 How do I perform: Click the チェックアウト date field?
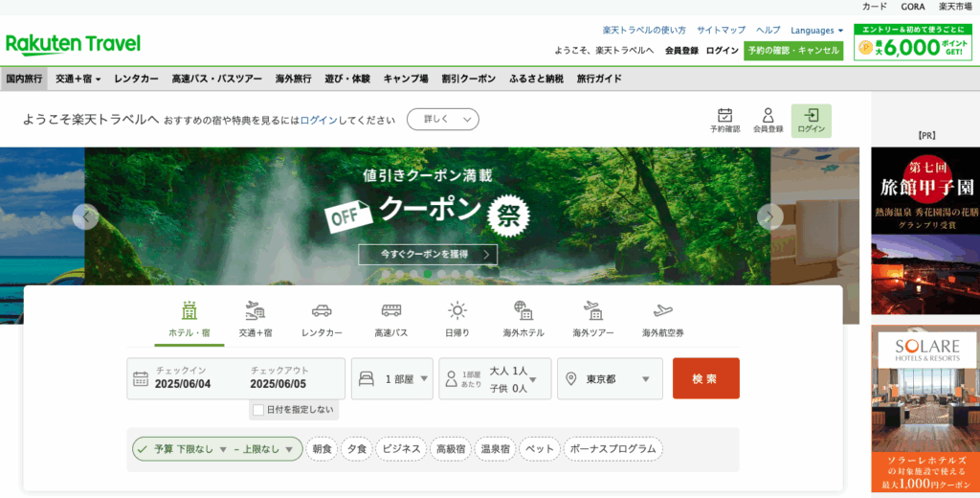[279, 378]
